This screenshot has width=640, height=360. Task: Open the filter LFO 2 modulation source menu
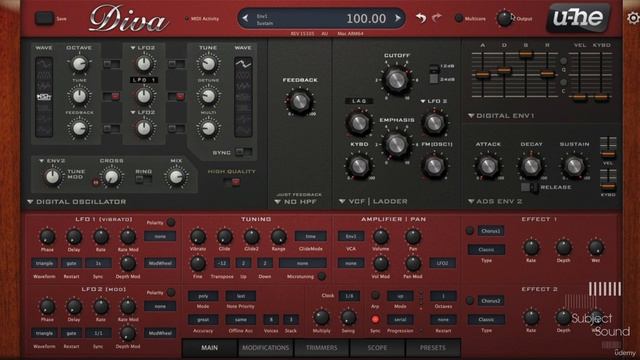[434, 101]
